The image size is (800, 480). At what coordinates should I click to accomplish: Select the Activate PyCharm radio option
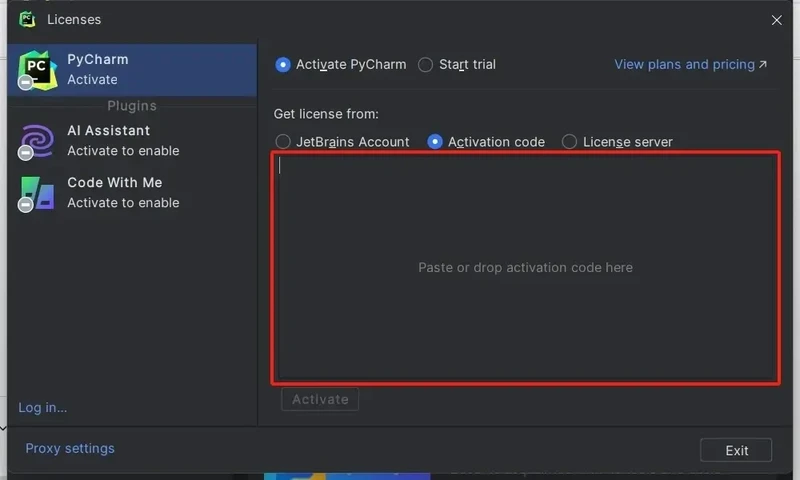pos(283,65)
